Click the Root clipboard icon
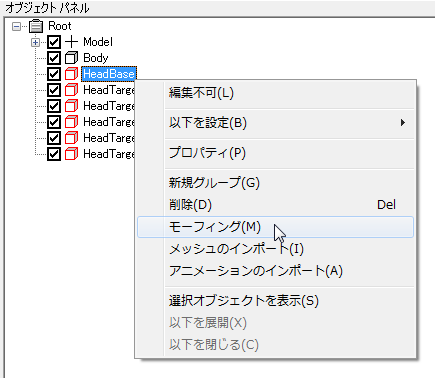Screen dimensions: 435x378 36,26
